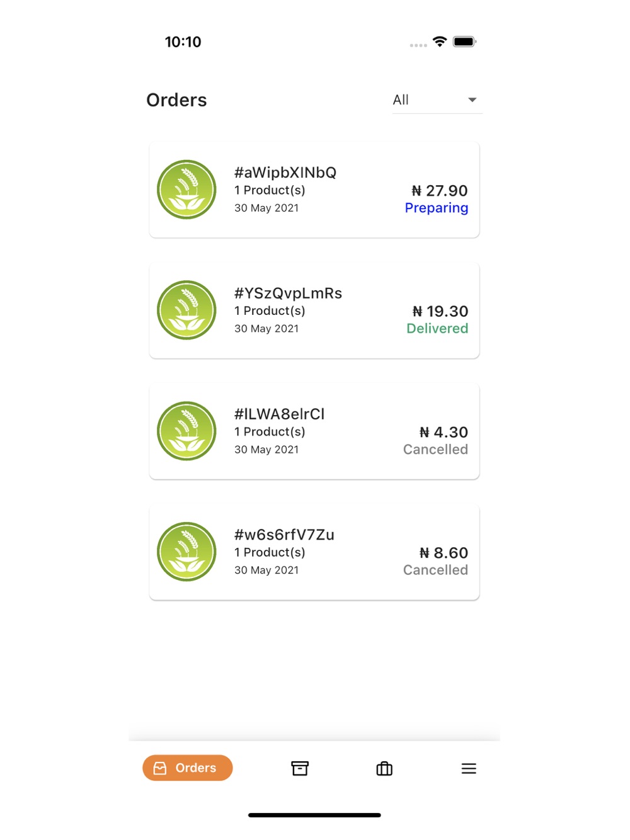Open order #ILWA8elrCl card

click(314, 431)
